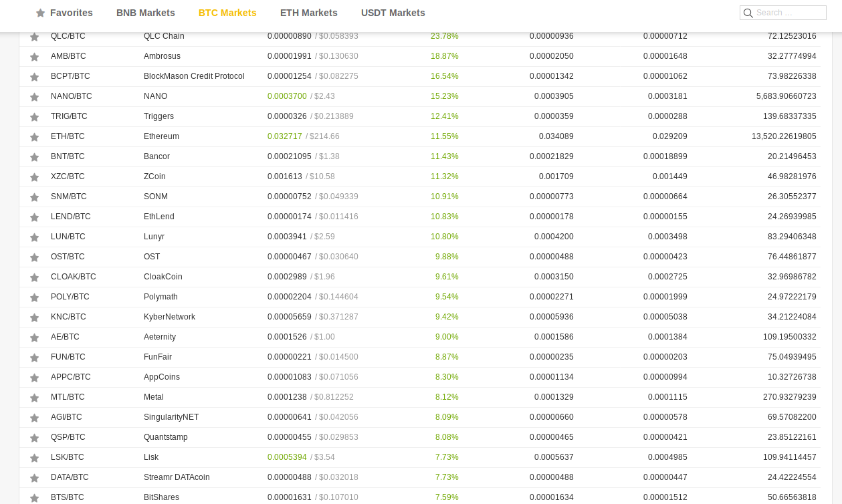Open the QLC/BTC pair link

tap(68, 36)
